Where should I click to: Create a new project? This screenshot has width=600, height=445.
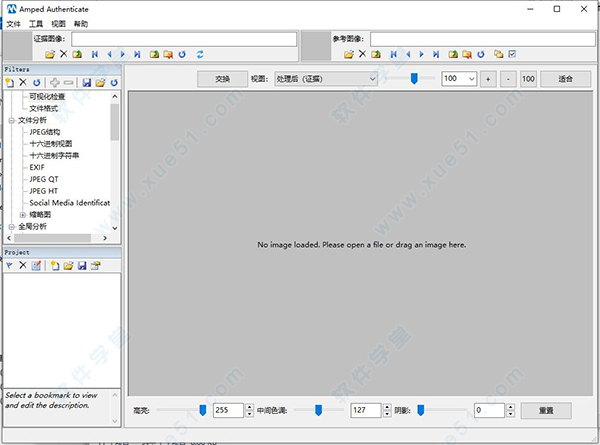tap(55, 265)
